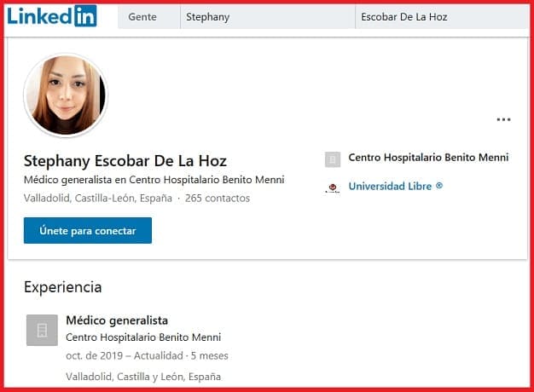Screen dimensions: 534x392
Task: Click the headline Médico generalista en Centro Hospitalario
Action: (x=154, y=180)
